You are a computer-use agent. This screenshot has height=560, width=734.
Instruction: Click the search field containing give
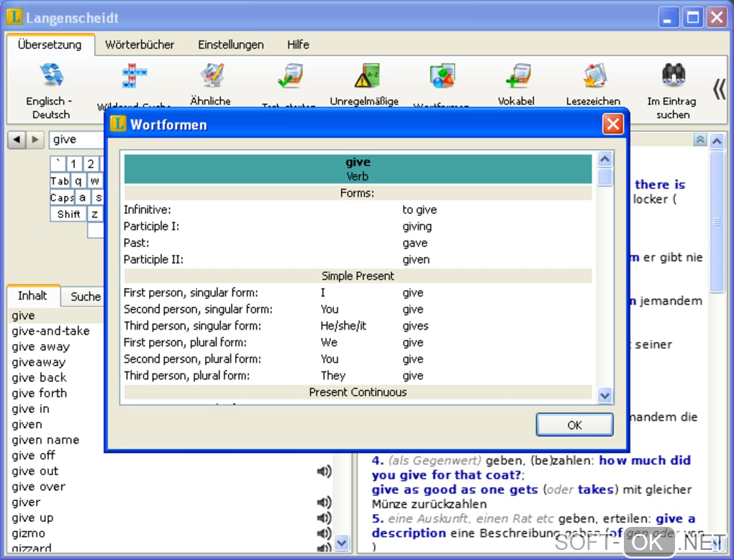pyautogui.click(x=77, y=140)
